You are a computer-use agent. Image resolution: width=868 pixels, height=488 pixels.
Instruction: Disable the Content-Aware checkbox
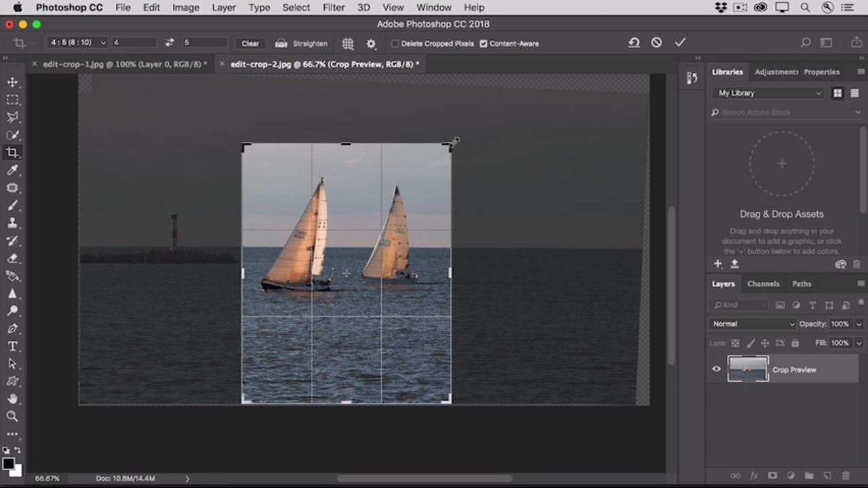click(x=484, y=43)
